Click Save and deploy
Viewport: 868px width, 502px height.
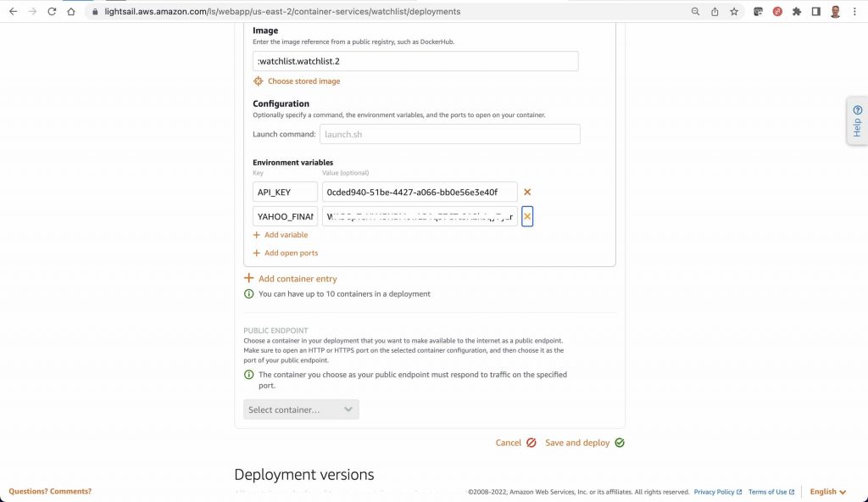tap(576, 442)
